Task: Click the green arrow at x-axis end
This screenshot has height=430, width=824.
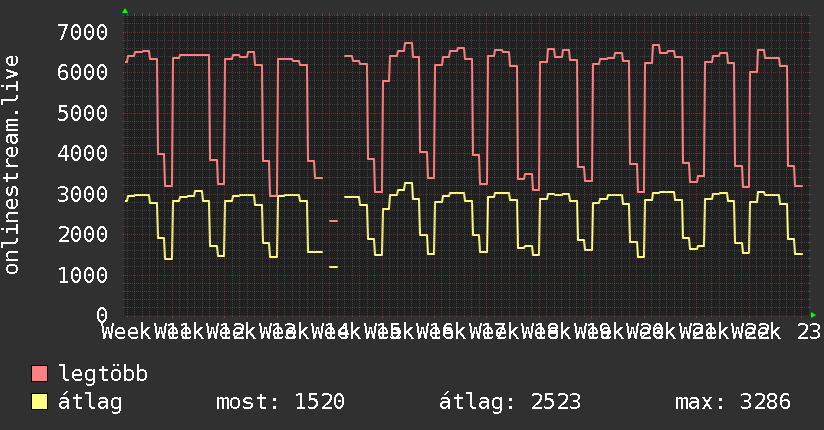Action: click(x=813, y=315)
